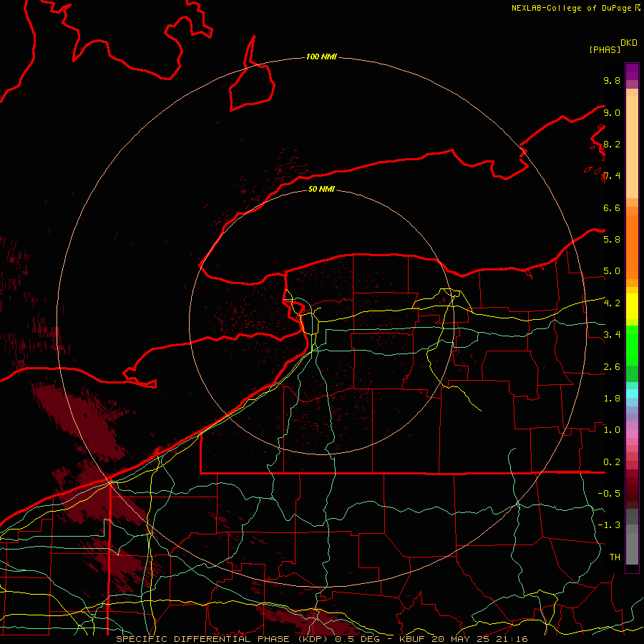This screenshot has height=644, width=644.
Task: Click the 2.6 scale value
Action: pyautogui.click(x=612, y=367)
